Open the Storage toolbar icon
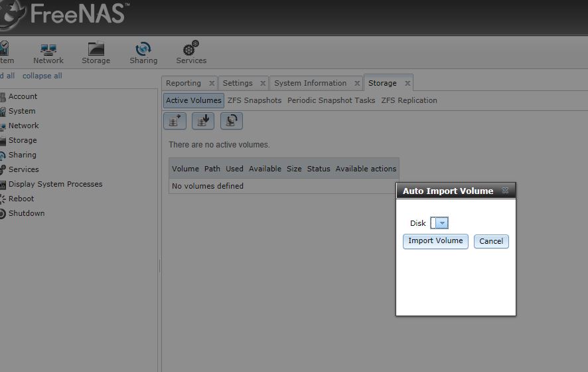Viewport: 588px width, 372px height. (x=96, y=54)
